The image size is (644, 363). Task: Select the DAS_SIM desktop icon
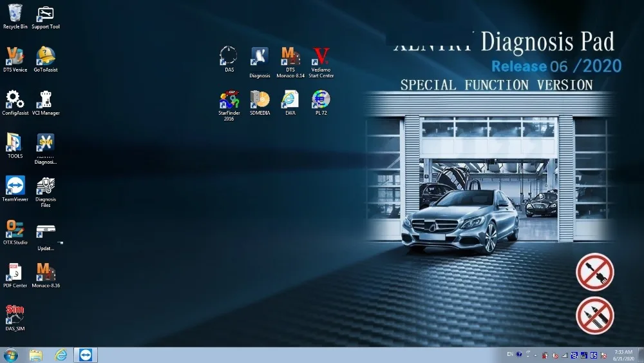pos(15,318)
